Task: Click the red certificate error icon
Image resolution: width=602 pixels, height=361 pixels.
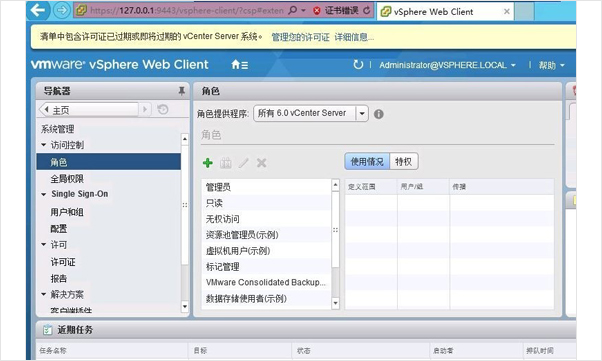Action: [317, 11]
